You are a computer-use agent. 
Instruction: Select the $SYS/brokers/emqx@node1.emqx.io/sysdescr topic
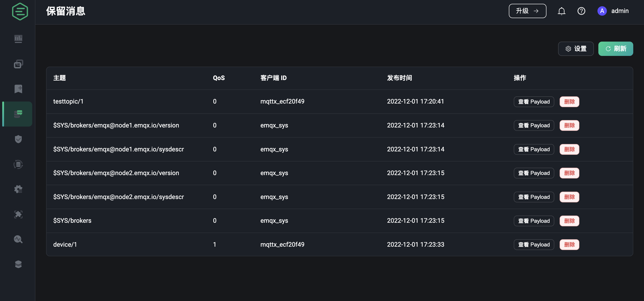tap(119, 149)
